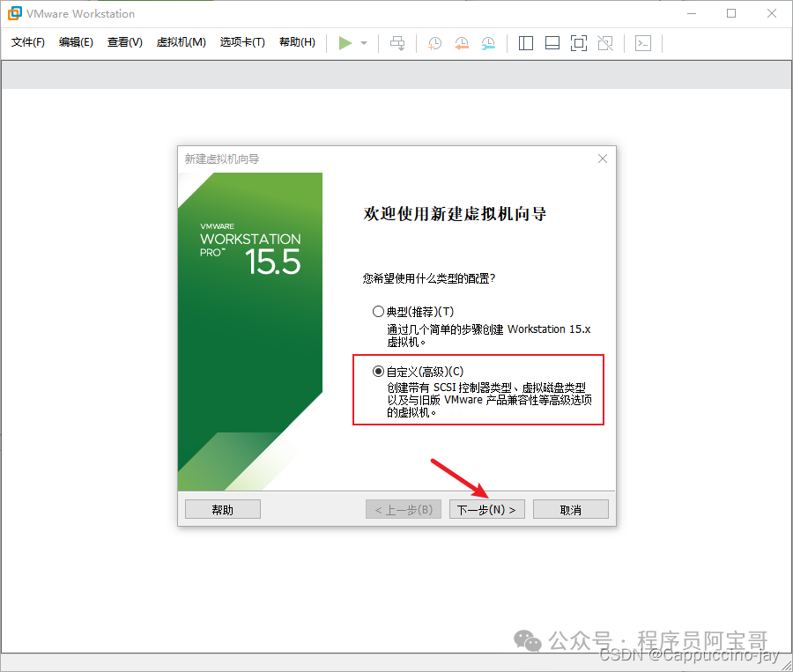Maximize the VMware Workstation window
This screenshot has width=793, height=672.
(x=731, y=14)
